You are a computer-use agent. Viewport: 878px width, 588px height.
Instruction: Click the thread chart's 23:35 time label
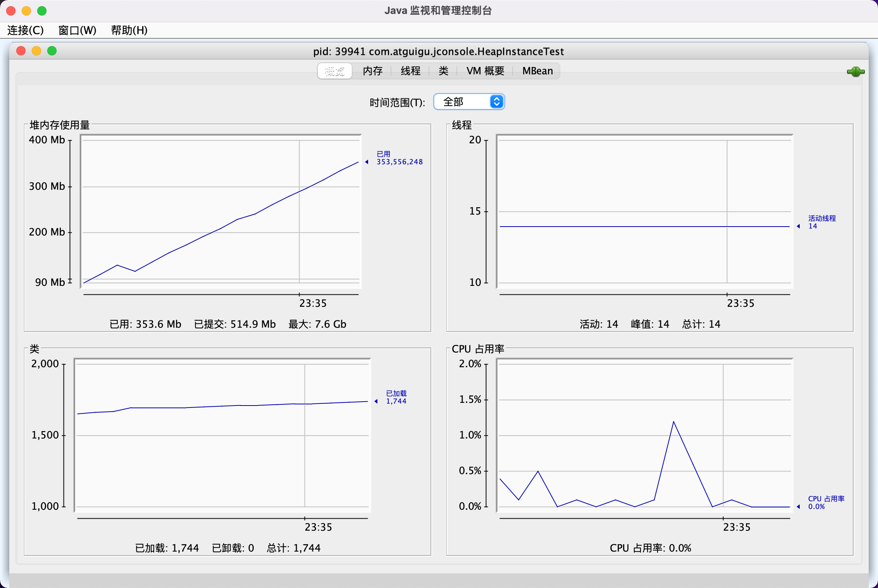741,303
